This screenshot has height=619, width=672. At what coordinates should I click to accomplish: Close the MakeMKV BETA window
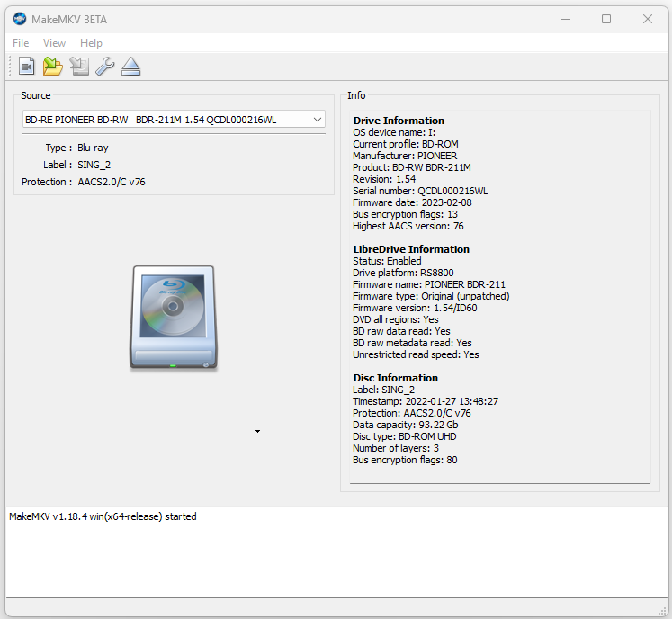(x=648, y=19)
